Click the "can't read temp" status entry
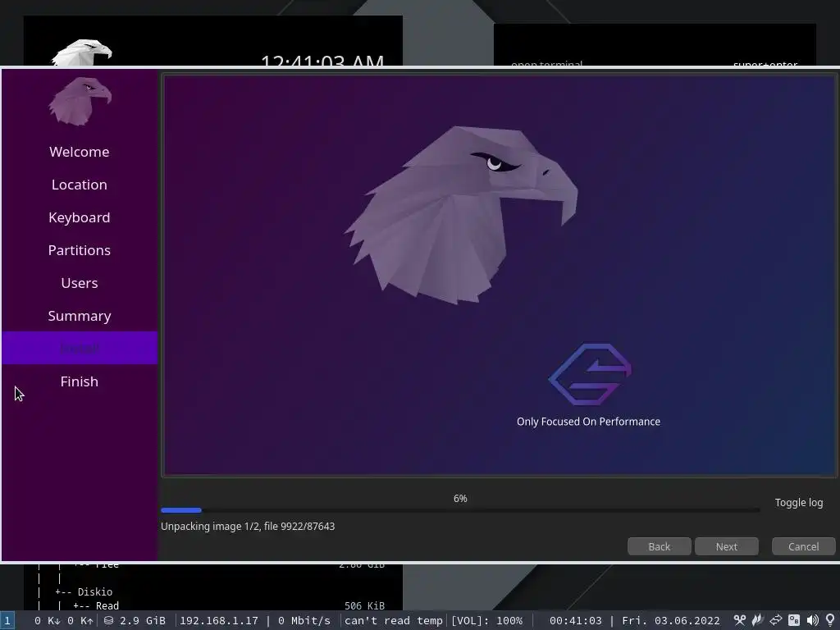This screenshot has width=840, height=630. coord(393,620)
